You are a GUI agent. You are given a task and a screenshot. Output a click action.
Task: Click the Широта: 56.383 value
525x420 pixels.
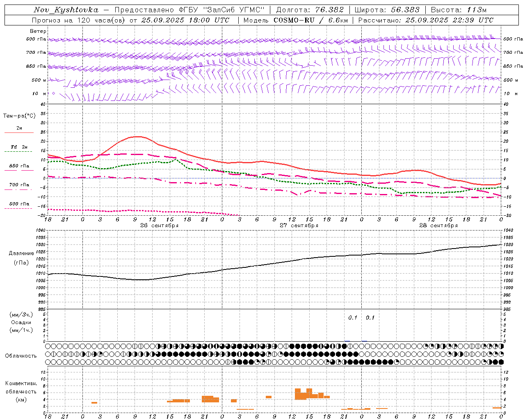(387, 10)
